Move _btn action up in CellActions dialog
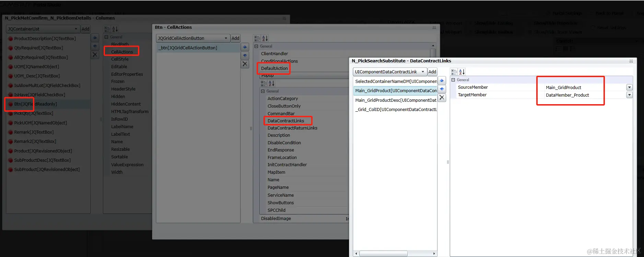Image resolution: width=644 pixels, height=257 pixels. 245,47
